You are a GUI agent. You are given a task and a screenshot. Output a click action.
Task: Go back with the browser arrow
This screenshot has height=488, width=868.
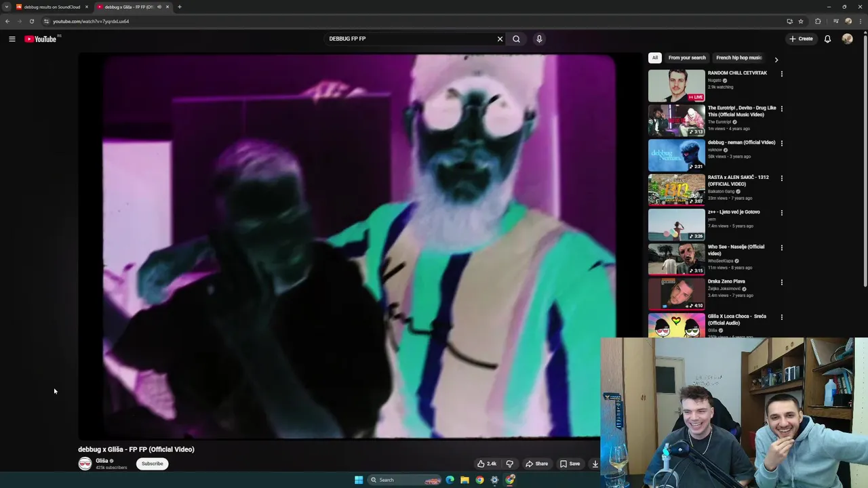[7, 21]
